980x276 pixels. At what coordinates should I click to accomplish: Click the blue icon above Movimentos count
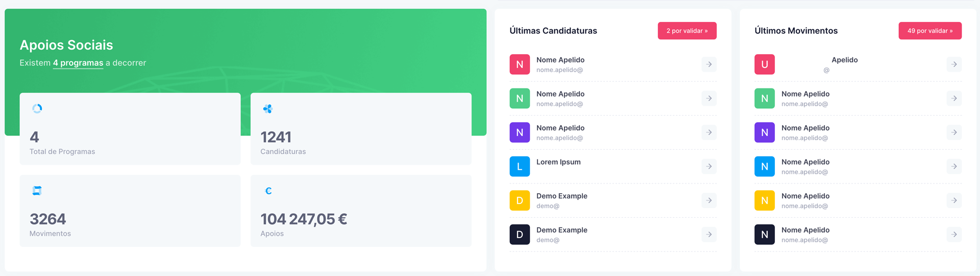click(37, 191)
